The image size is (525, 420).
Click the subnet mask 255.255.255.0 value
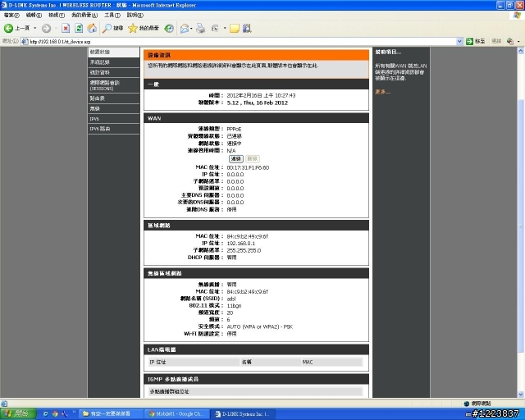pos(244,250)
